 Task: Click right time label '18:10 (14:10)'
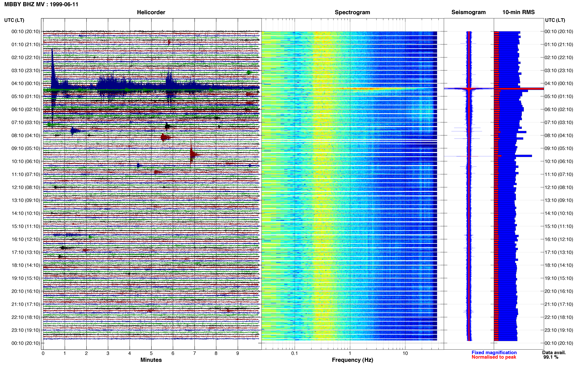[x=559, y=265]
